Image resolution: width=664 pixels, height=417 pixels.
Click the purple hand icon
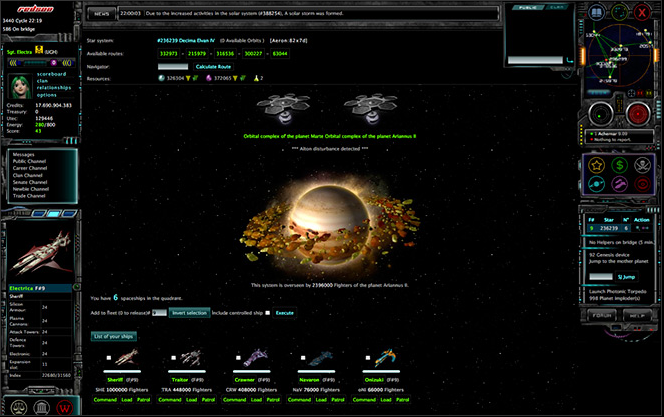(x=620, y=184)
